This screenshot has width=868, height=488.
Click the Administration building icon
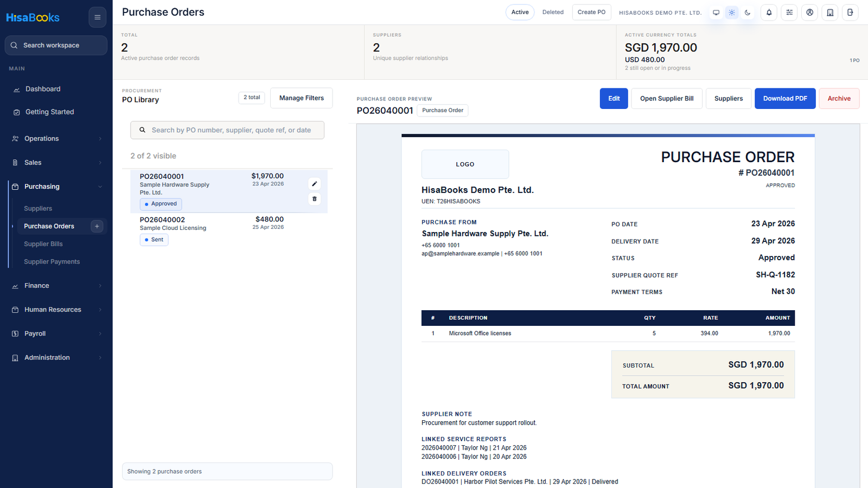15,358
